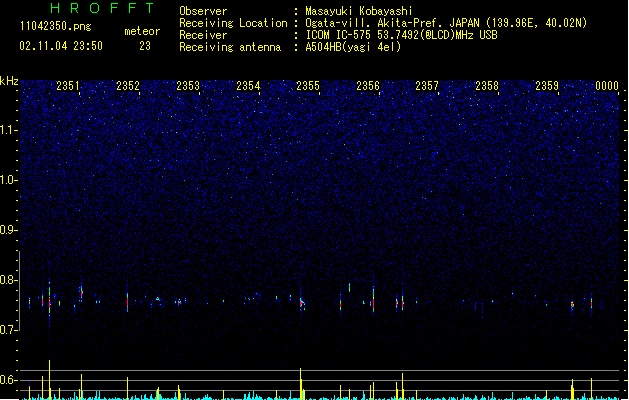Click the 2355 time marker
629x400 pixels.
pos(308,86)
